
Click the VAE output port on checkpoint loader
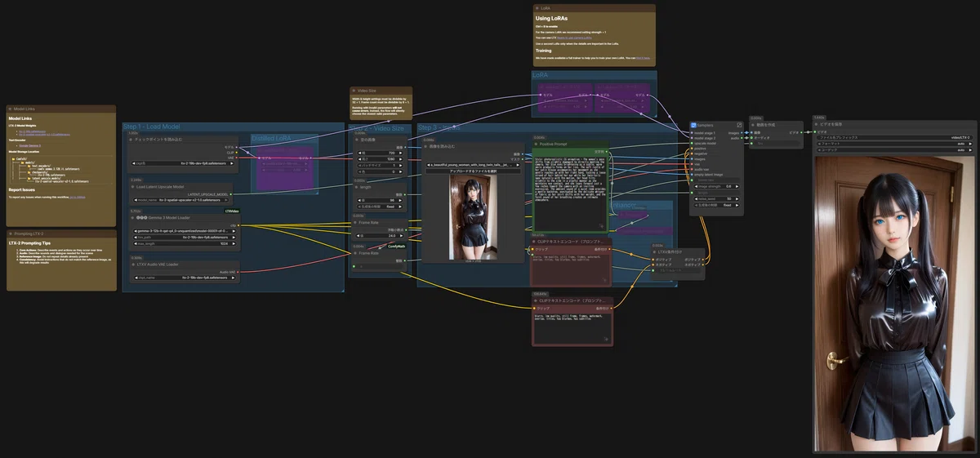237,157
